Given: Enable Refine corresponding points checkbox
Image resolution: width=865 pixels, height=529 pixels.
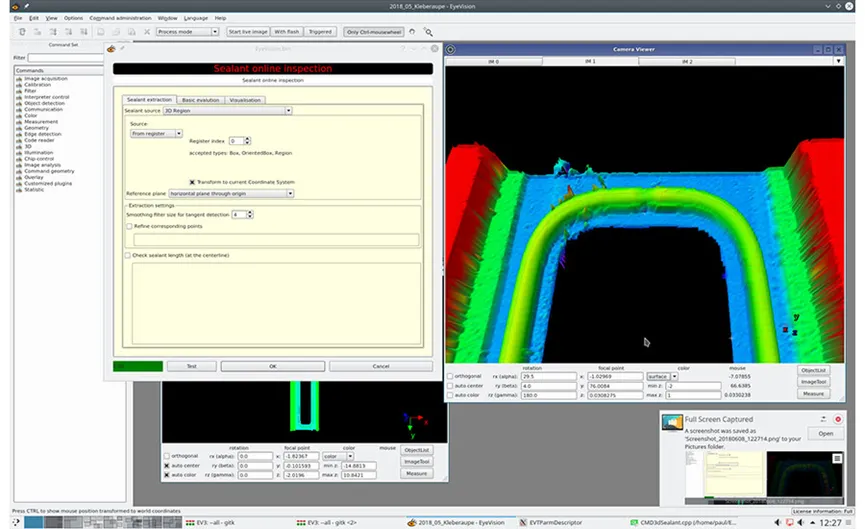Looking at the screenshot, I should point(129,227).
